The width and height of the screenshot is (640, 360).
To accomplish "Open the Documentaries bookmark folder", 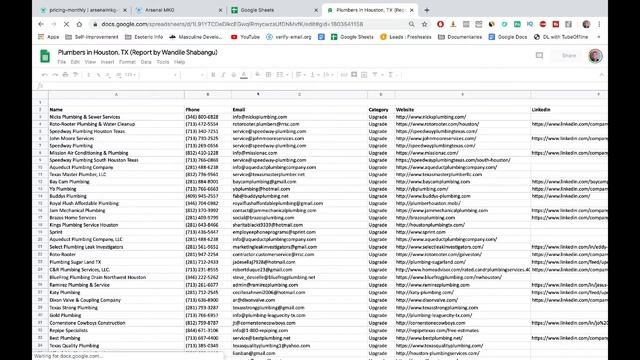I will click(x=460, y=37).
